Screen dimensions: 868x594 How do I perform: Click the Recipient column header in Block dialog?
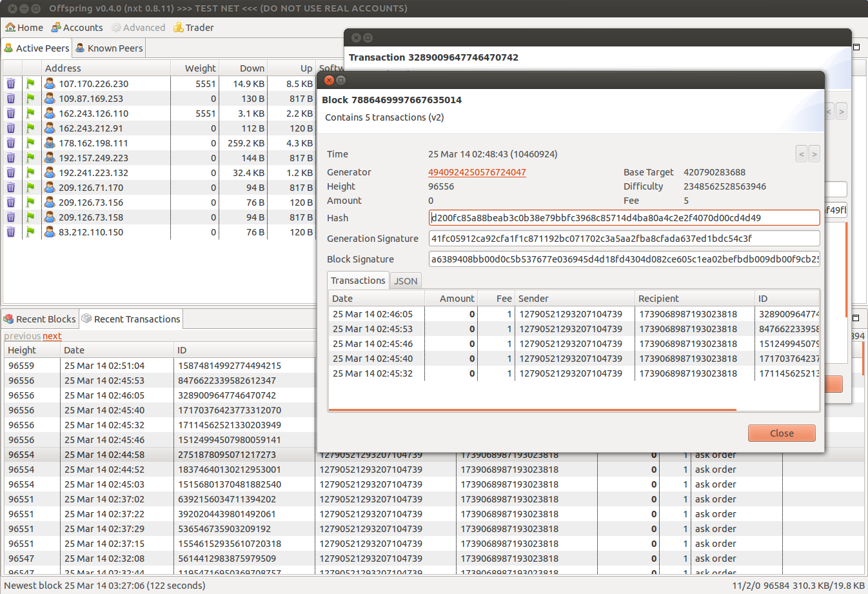coord(695,299)
